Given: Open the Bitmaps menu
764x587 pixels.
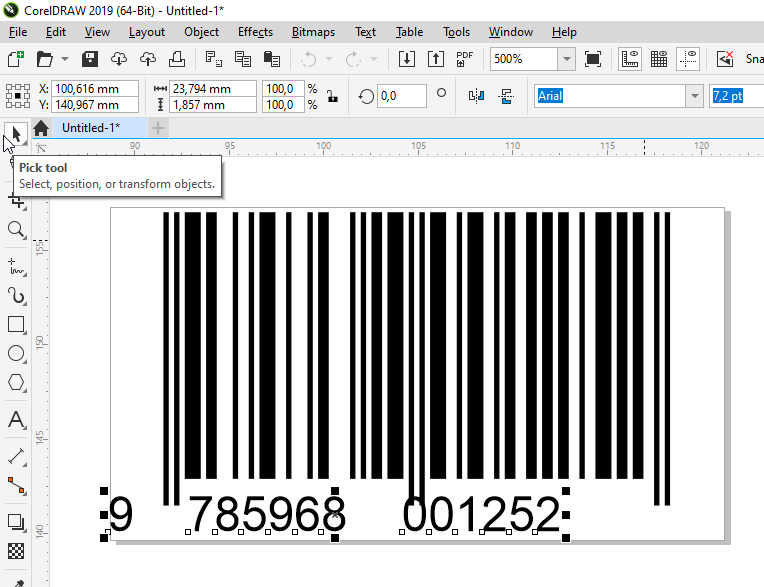Looking at the screenshot, I should tap(313, 32).
